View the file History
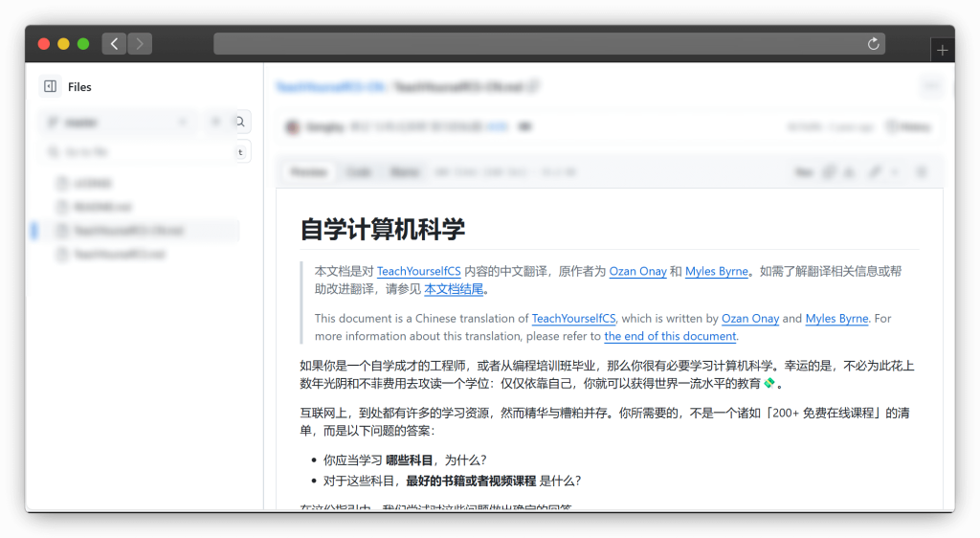 (x=909, y=127)
